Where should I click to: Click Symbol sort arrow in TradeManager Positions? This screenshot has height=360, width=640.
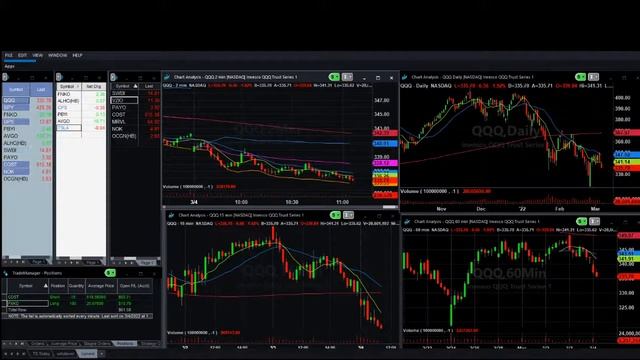tap(45, 286)
